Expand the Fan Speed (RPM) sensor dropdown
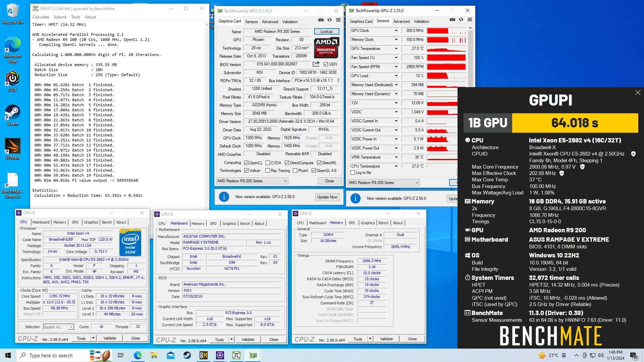The width and height of the screenshot is (644, 362). pyautogui.click(x=396, y=67)
